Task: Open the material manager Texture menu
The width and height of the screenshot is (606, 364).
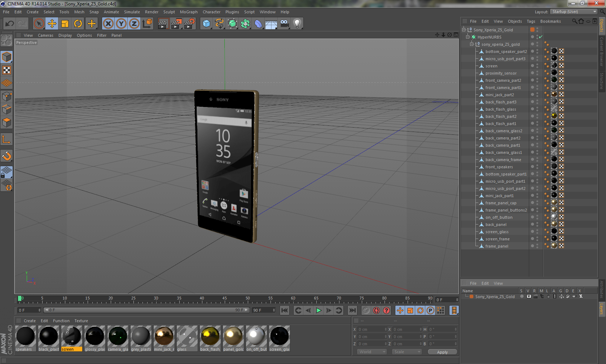Action: [x=81, y=321]
